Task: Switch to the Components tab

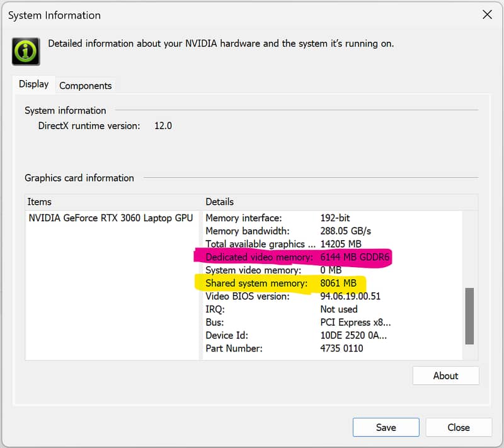Action: tap(85, 86)
